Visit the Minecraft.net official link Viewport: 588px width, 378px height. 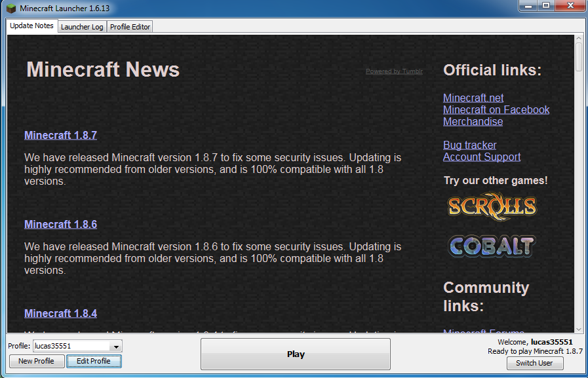click(x=473, y=98)
